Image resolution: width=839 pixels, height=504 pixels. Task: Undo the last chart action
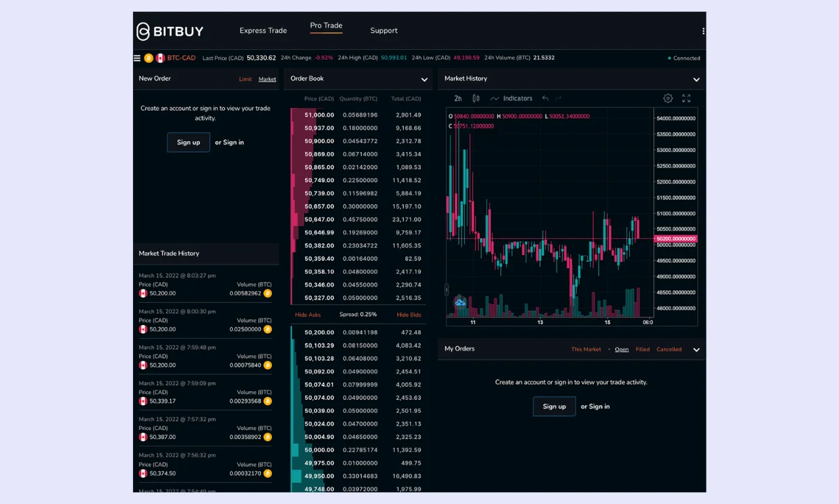click(x=545, y=98)
